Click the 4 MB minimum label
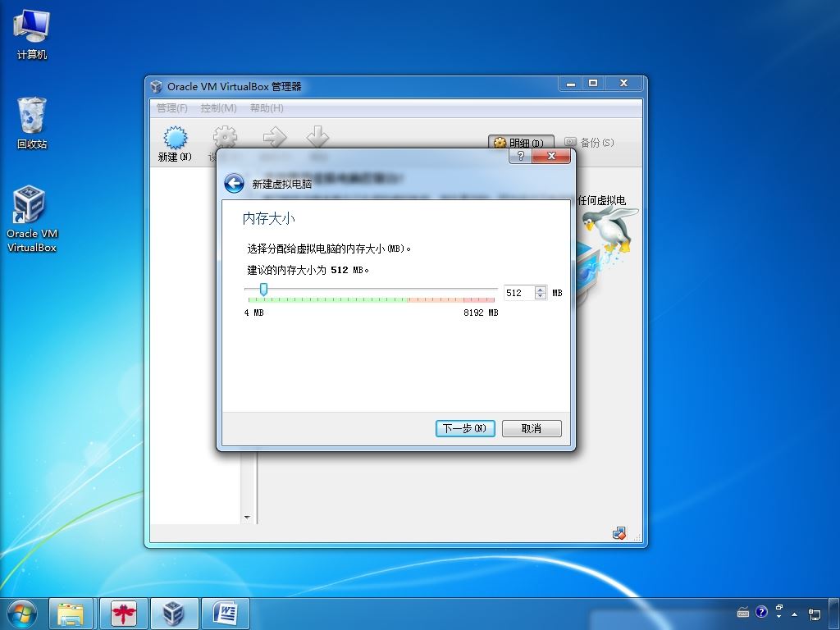840x630 pixels. 254,313
